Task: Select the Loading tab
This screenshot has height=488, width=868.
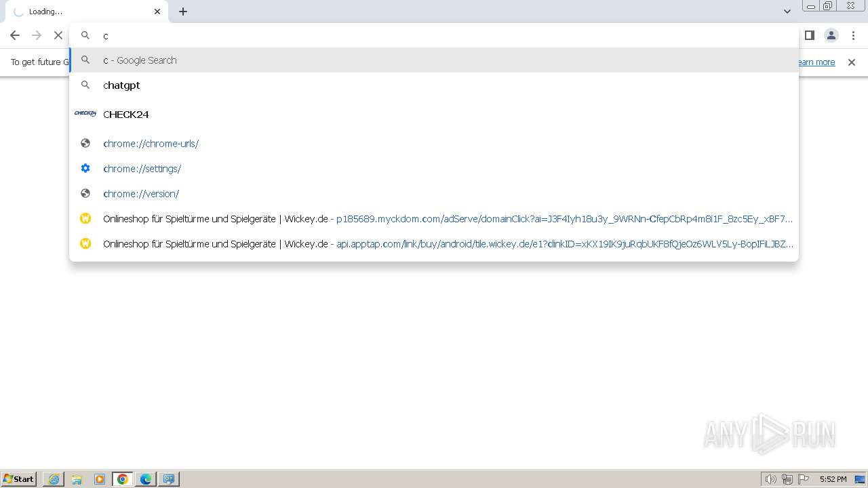Action: [86, 12]
